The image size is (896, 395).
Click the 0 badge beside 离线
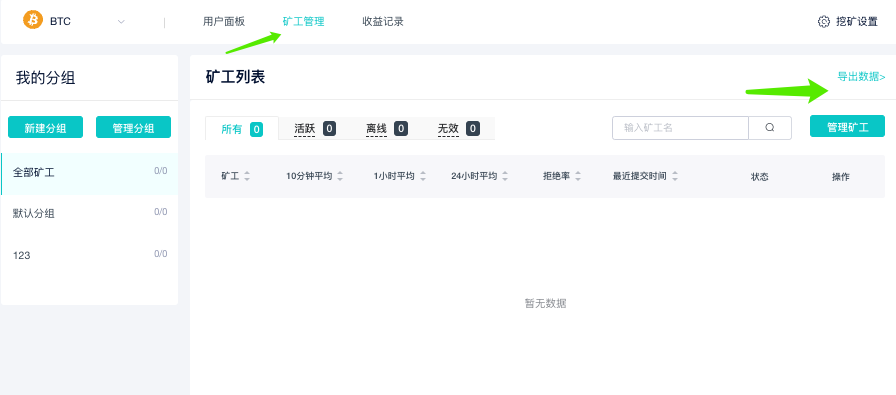[x=401, y=129]
